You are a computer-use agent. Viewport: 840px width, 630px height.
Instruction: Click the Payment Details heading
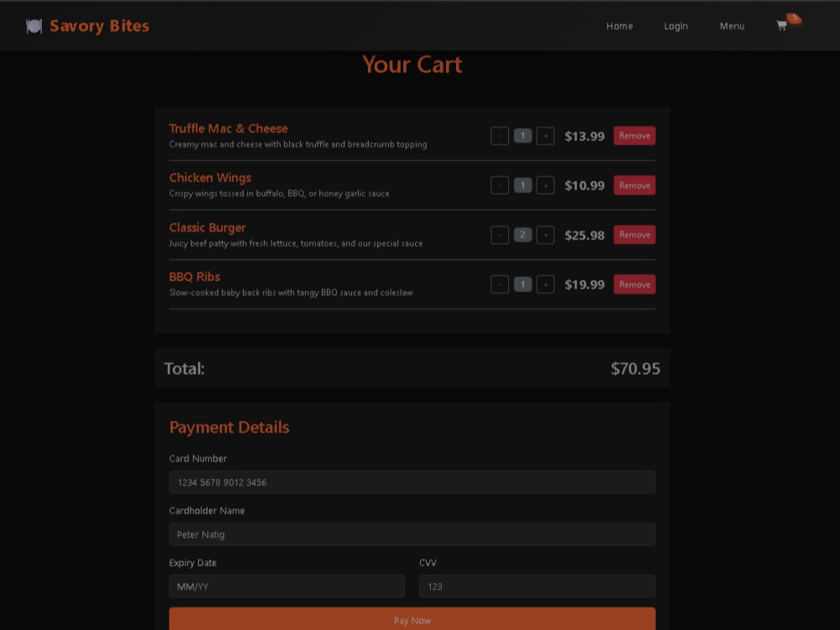coord(228,427)
